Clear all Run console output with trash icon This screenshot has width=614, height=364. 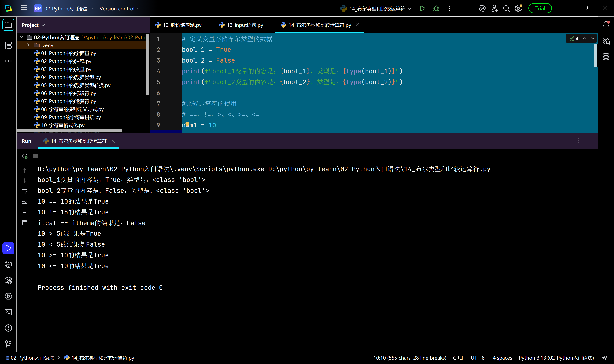pos(24,223)
